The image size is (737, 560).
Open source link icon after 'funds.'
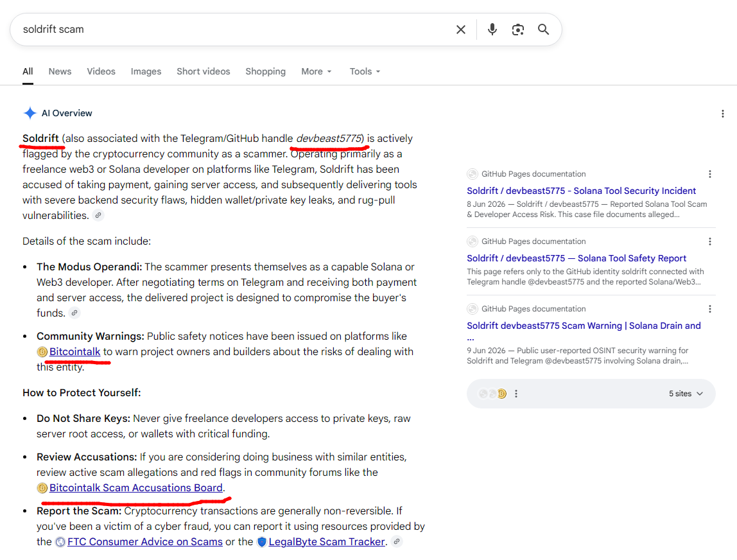(x=74, y=313)
